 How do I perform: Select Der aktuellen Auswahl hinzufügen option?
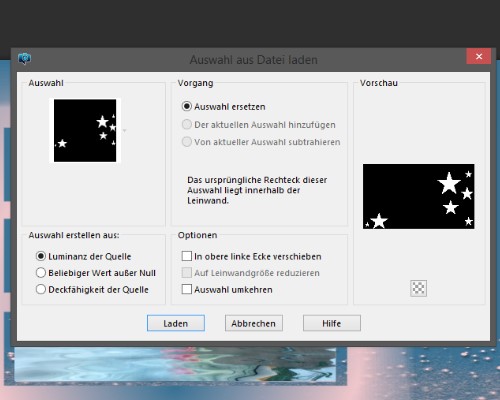pyautogui.click(x=187, y=124)
